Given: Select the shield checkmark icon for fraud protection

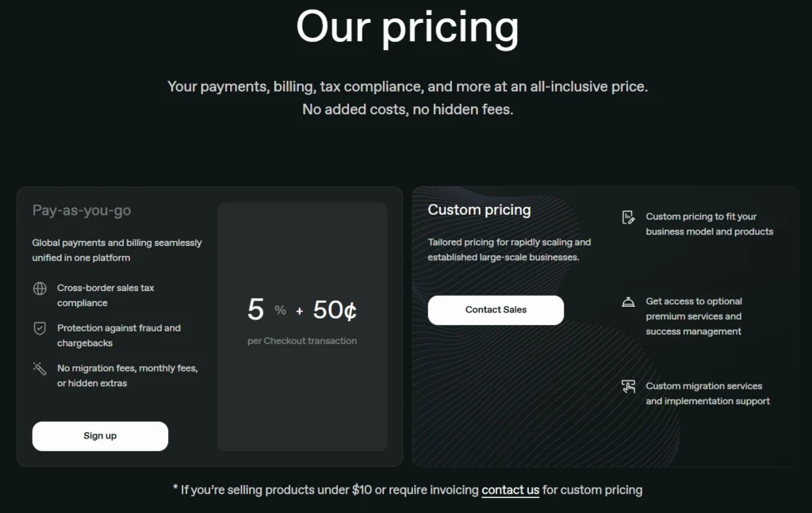Looking at the screenshot, I should [38, 327].
